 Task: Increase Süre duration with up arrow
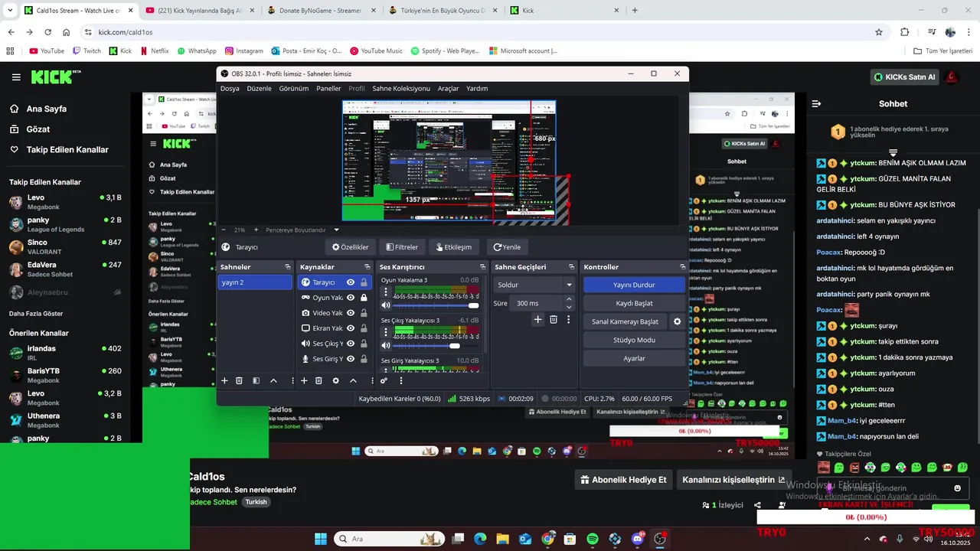tap(568, 300)
